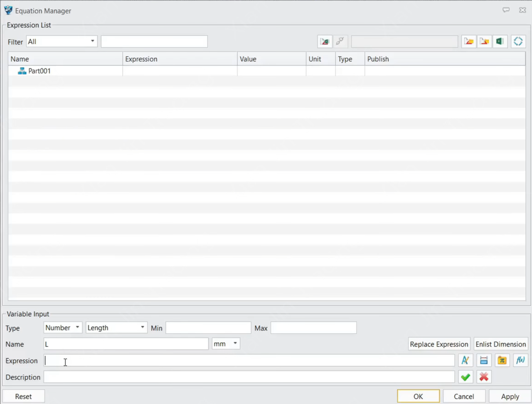Click the Replace Expression button
This screenshot has height=404, width=532.
tap(439, 344)
